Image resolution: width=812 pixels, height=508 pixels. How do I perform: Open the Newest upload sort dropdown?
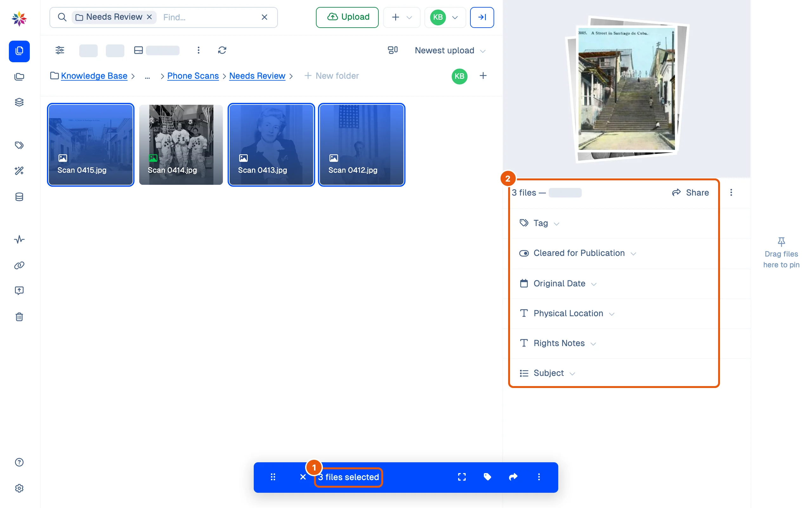tap(450, 50)
